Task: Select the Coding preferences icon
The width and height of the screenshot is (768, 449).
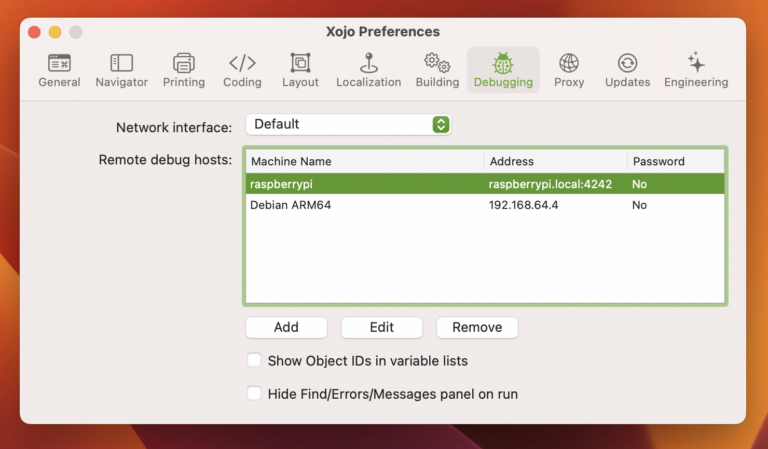Action: [x=242, y=71]
